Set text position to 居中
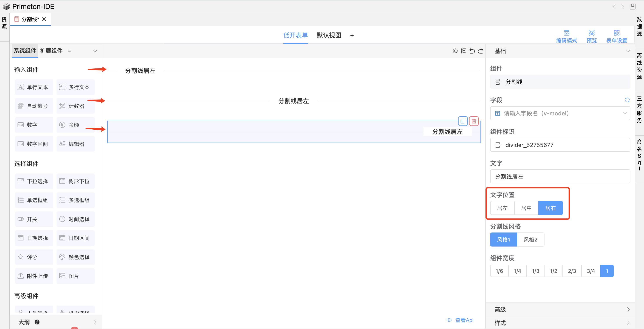 [x=526, y=208]
